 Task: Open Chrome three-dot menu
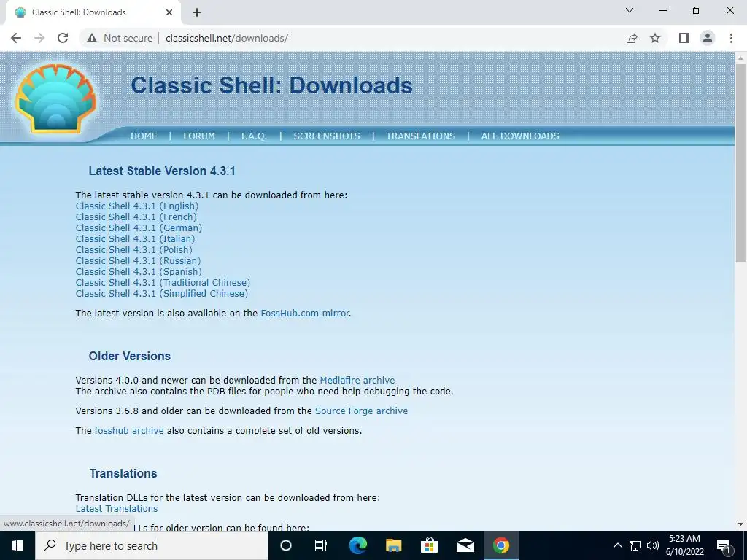point(731,38)
